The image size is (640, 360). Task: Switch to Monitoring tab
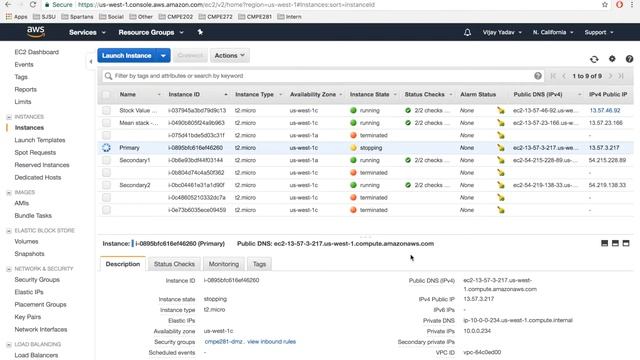click(224, 264)
